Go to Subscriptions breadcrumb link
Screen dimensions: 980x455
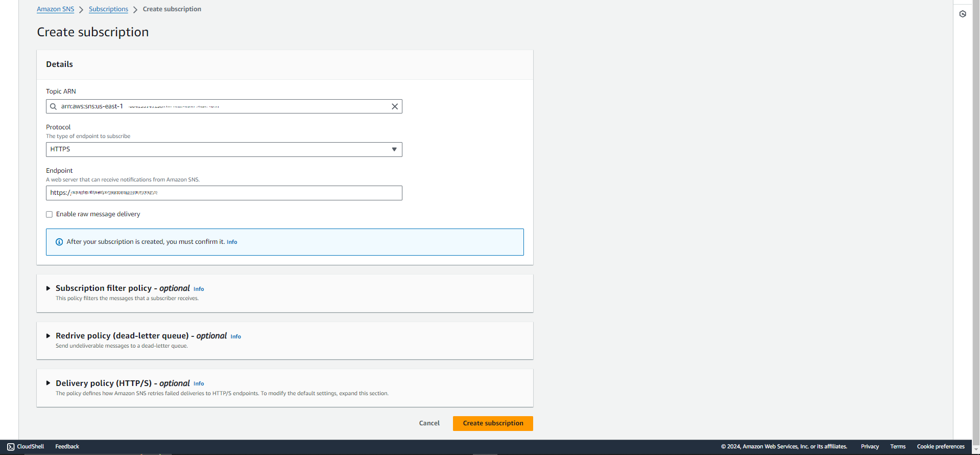(x=108, y=9)
